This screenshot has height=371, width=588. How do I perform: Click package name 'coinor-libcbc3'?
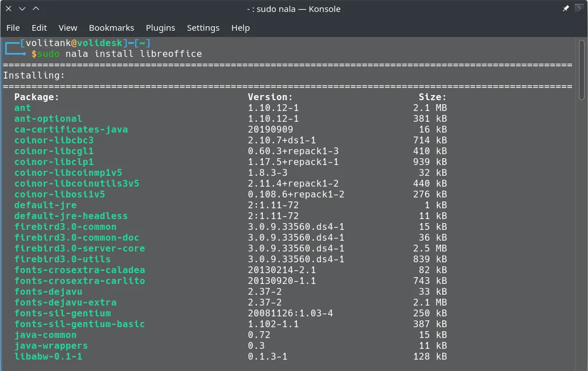(54, 141)
